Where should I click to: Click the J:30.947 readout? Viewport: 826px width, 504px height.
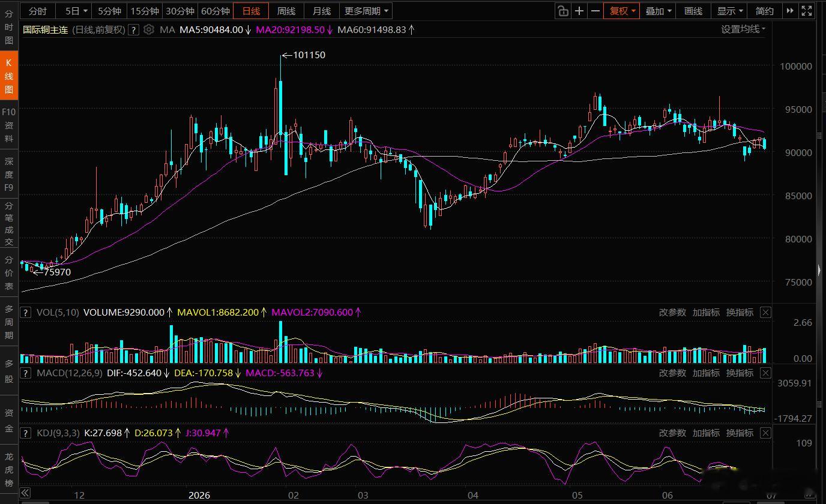coord(203,433)
